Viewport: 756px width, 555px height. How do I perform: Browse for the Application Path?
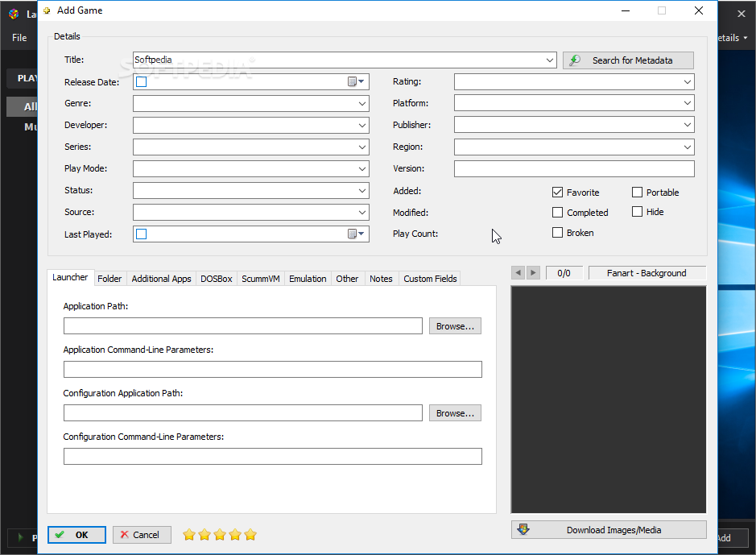pos(455,326)
